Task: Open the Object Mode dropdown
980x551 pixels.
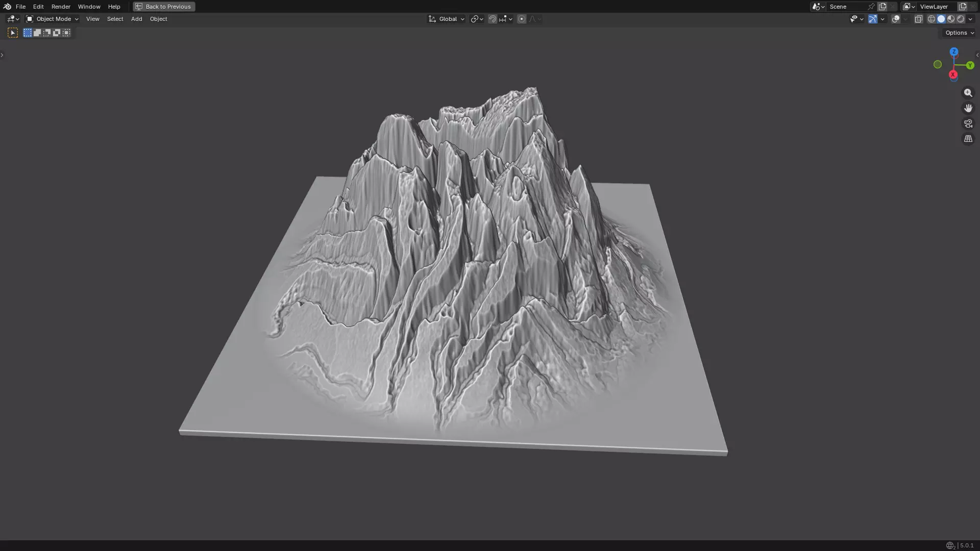Action: click(53, 19)
